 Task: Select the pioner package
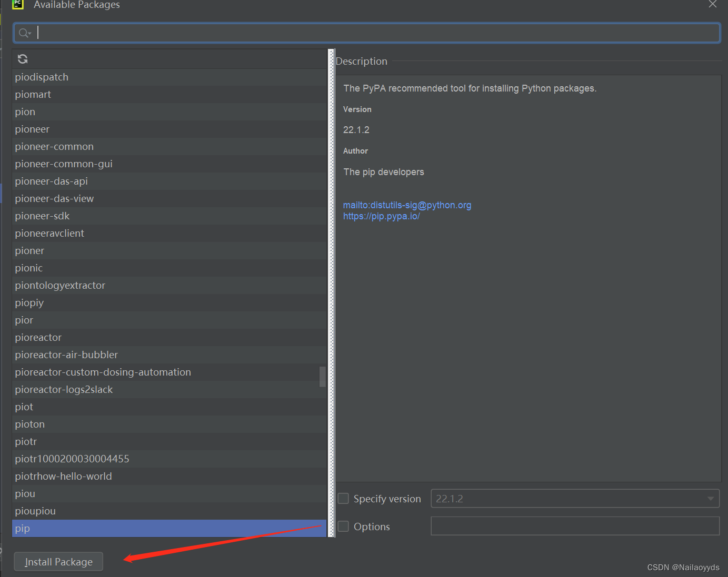[x=169, y=251]
